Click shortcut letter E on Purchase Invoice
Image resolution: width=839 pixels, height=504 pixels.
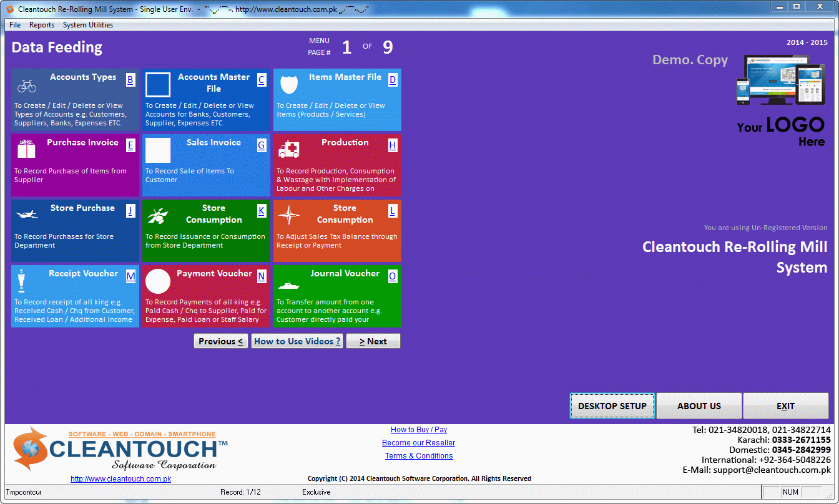click(130, 145)
